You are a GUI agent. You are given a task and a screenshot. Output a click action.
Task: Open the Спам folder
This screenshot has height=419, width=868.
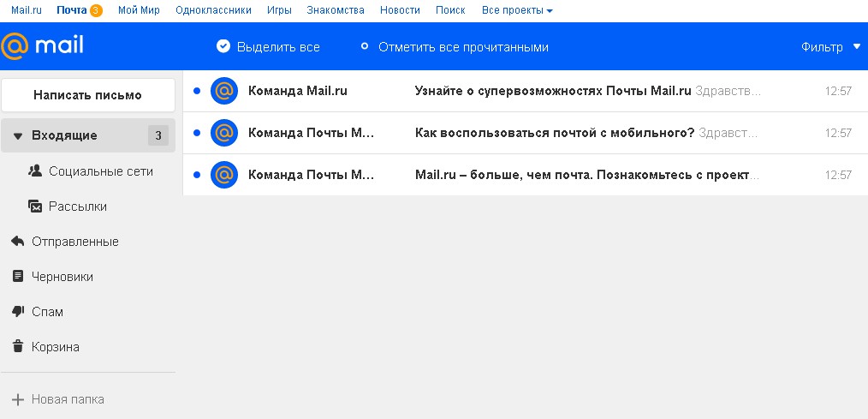[x=47, y=312]
